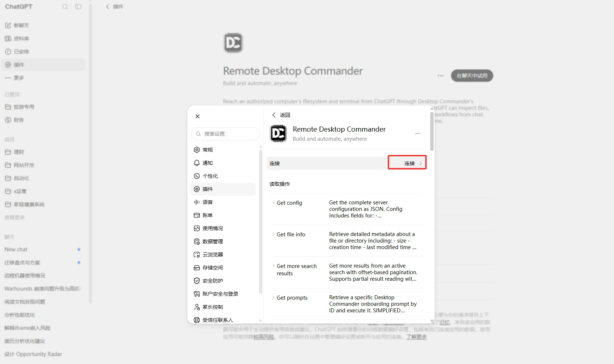This screenshot has height=364, width=614.
Task: Open the pinned 旅游专用 folder
Action: point(43,107)
